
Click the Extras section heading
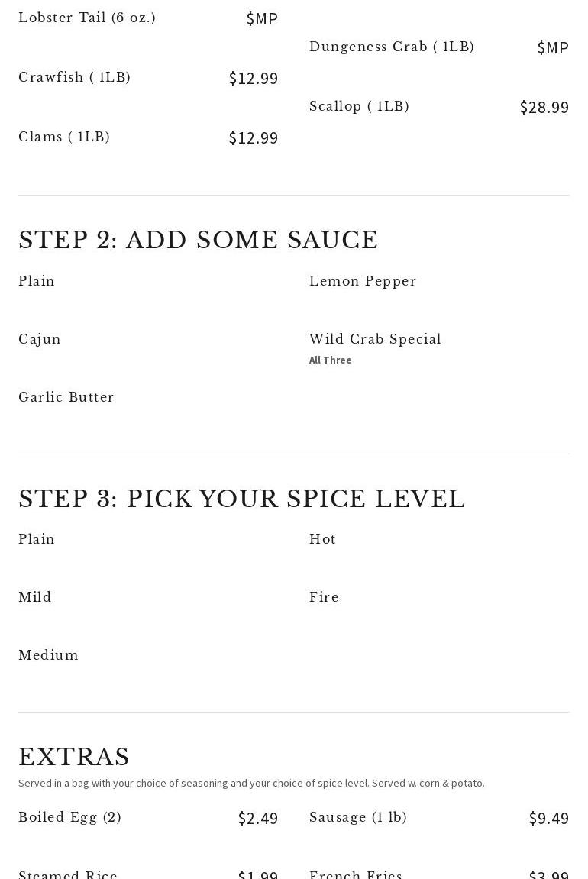(74, 758)
